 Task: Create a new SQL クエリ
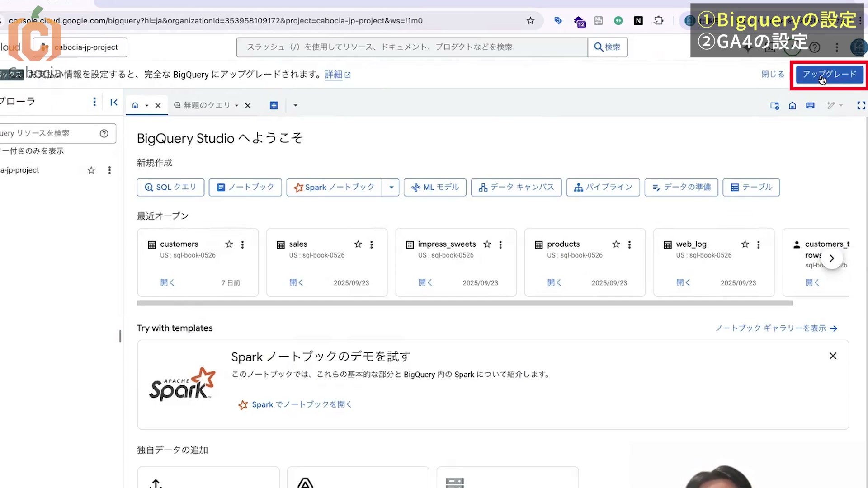170,187
